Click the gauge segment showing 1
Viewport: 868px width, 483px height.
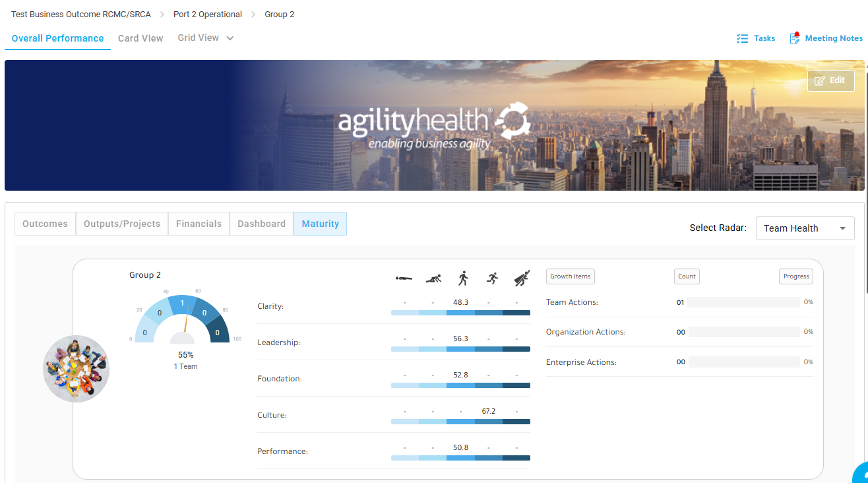click(x=182, y=304)
